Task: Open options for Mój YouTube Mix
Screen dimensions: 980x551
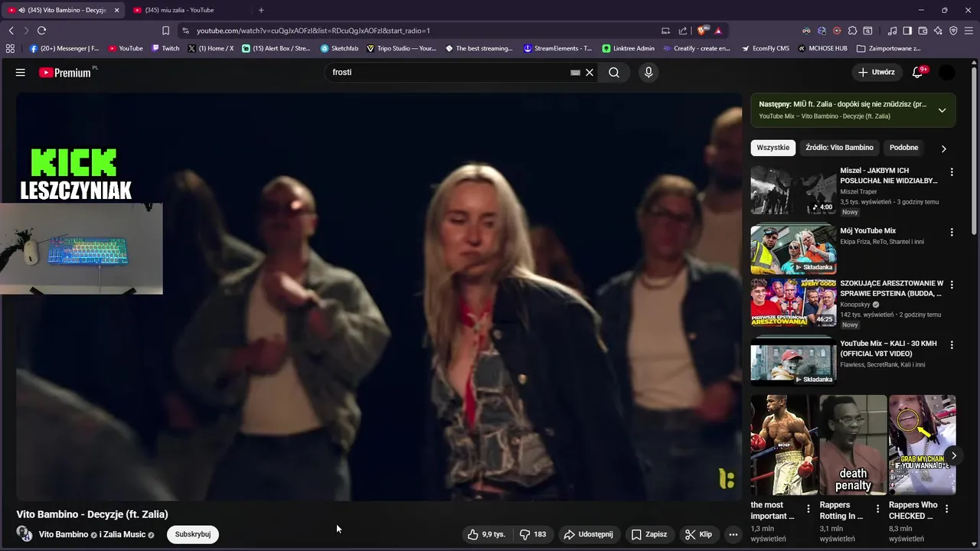Action: click(x=952, y=232)
